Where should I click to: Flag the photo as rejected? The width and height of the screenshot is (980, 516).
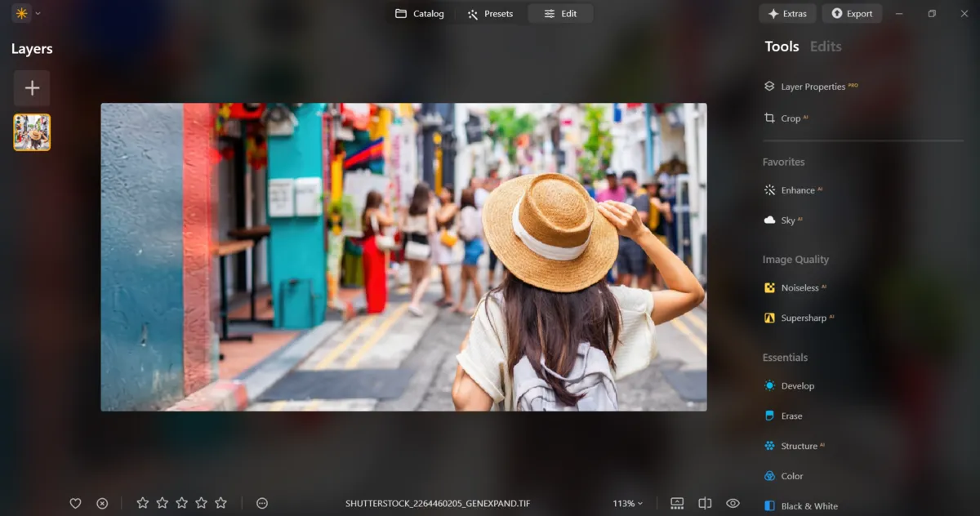coord(101,503)
